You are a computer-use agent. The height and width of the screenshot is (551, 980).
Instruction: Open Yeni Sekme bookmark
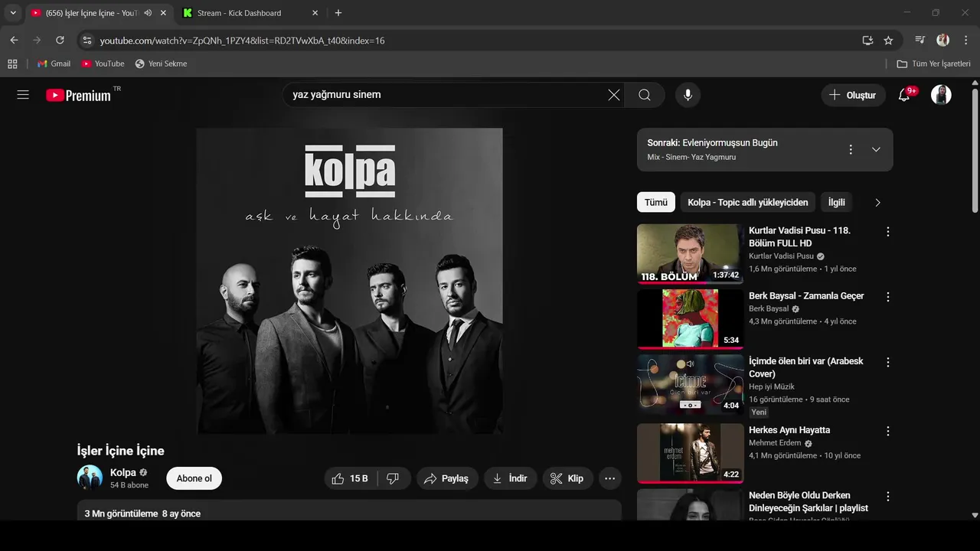(x=161, y=64)
